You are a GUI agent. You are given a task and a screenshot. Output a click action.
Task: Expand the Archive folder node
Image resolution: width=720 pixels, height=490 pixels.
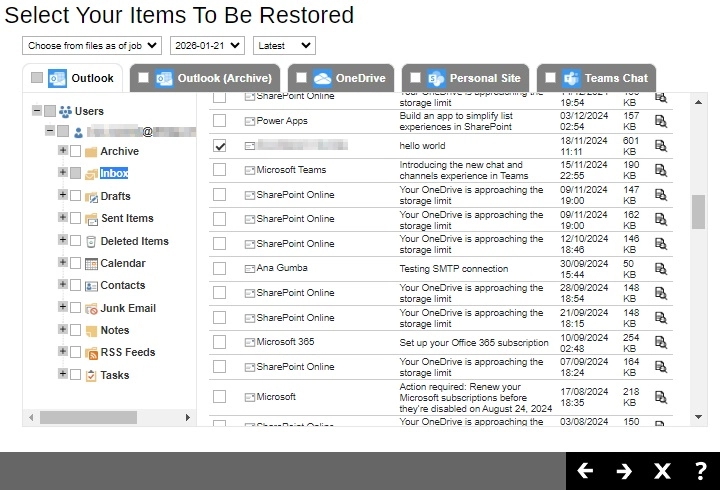point(63,150)
